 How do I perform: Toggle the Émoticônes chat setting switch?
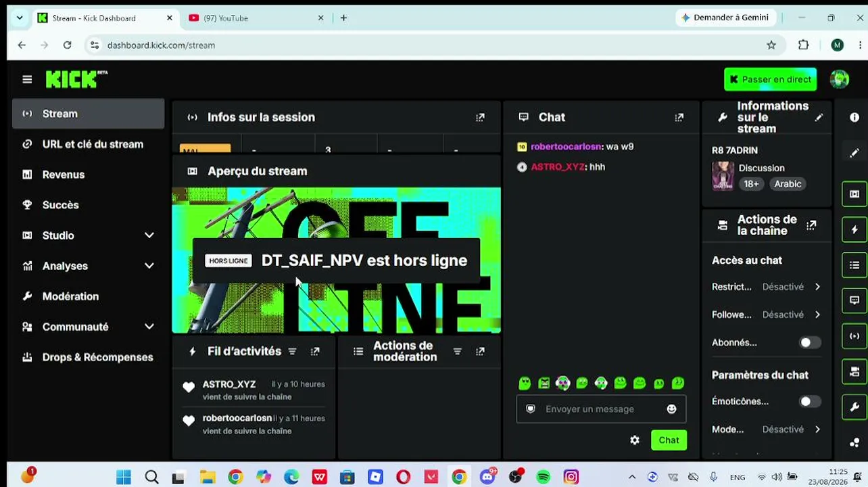(810, 402)
